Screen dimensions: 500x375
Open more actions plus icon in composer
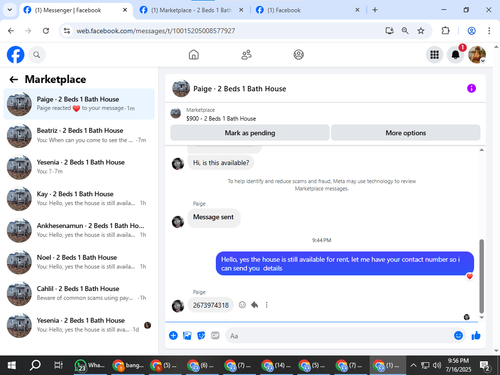coord(173,335)
